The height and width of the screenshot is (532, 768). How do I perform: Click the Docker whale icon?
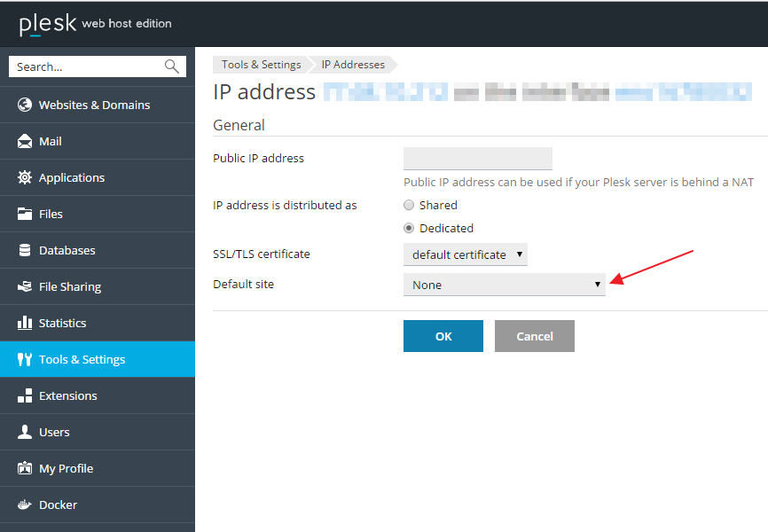(25, 505)
